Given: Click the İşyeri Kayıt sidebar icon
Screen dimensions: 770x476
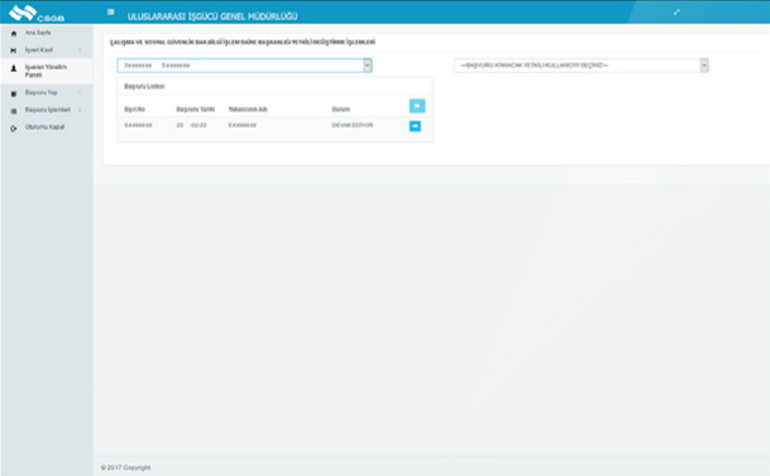Looking at the screenshot, I should click(x=13, y=49).
